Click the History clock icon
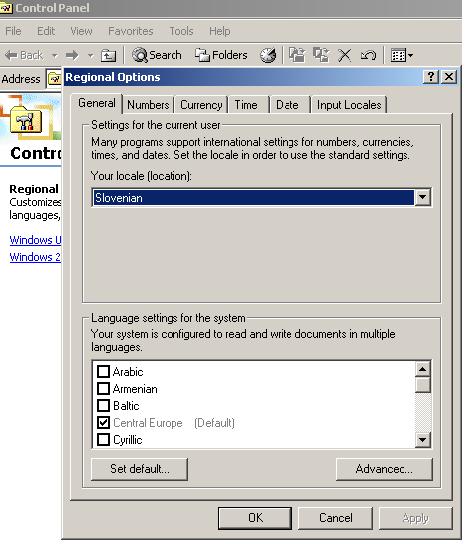The image size is (466, 544). [x=268, y=55]
